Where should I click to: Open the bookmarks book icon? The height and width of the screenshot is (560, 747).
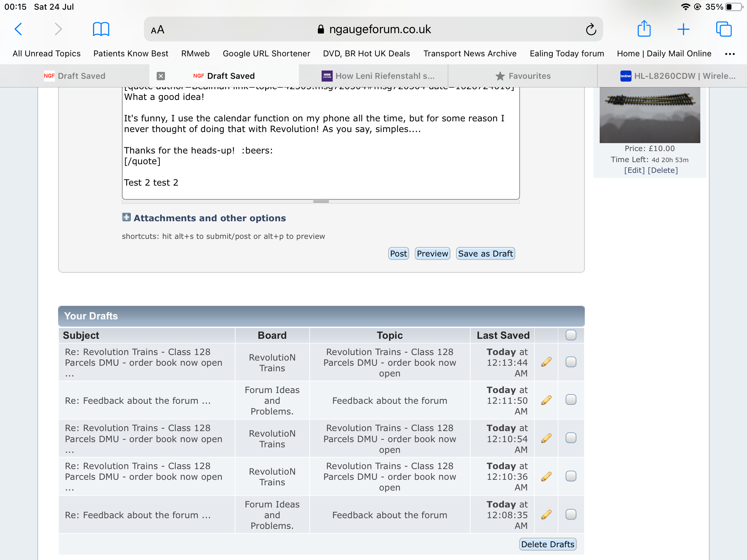point(101,29)
